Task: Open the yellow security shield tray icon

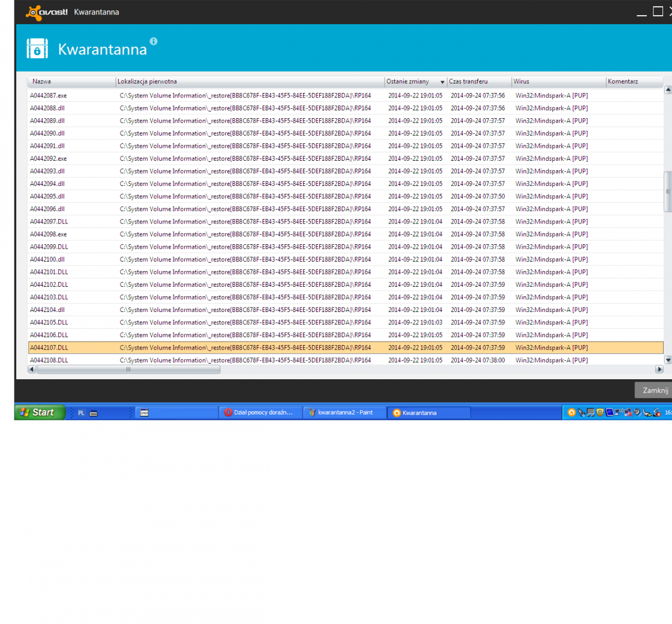Action: (600, 412)
